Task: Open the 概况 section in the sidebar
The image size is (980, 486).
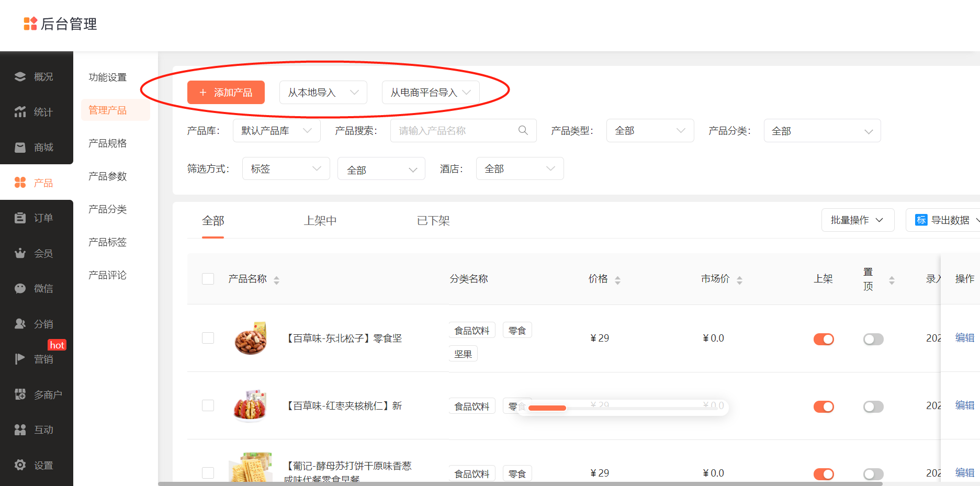Action: click(x=36, y=76)
